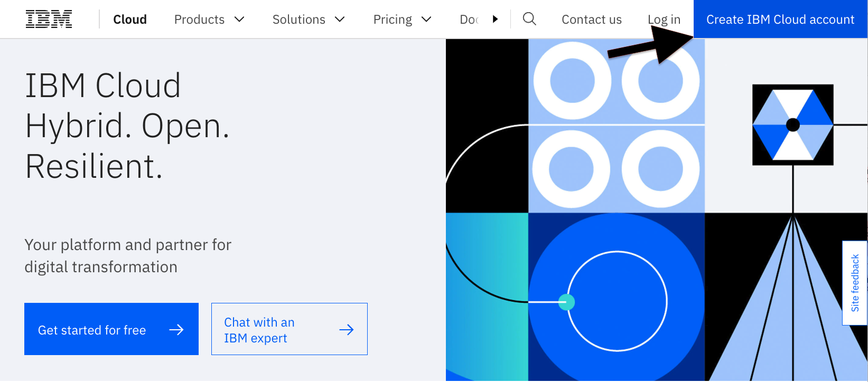
Task: Expand the Solutions dropdown menu
Action: click(x=309, y=20)
